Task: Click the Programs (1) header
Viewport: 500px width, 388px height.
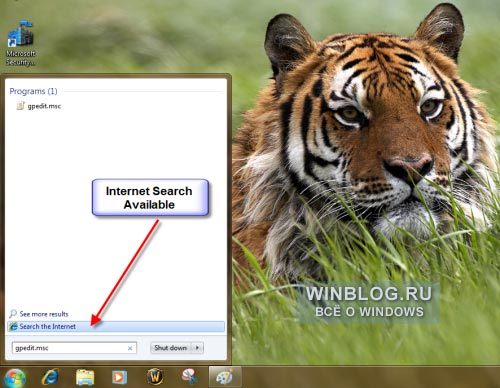Action: click(x=33, y=91)
